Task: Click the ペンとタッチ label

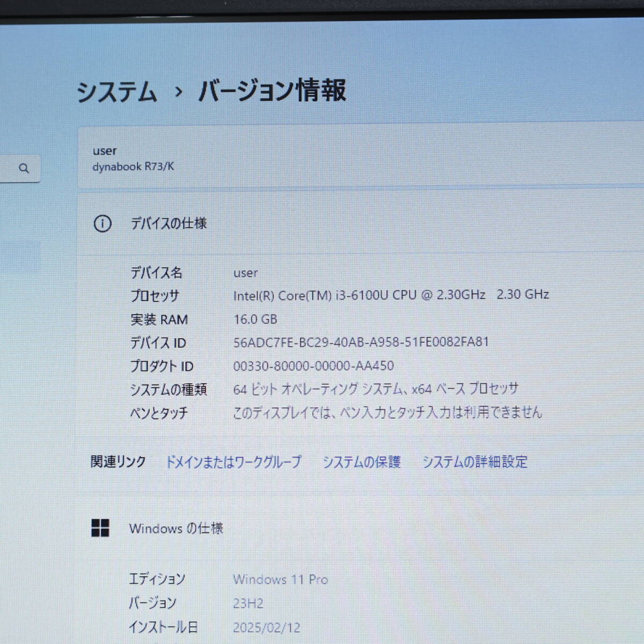Action: click(x=159, y=413)
